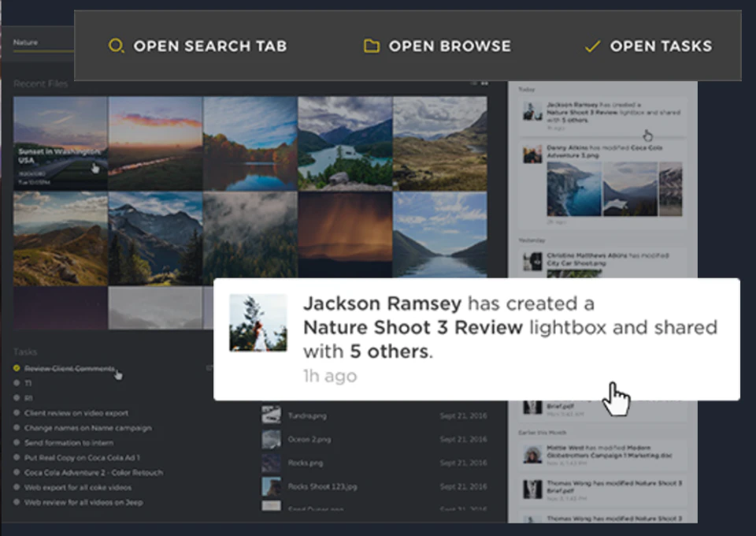The image size is (756, 536).
Task: Click the yellow folder browse icon
Action: tap(371, 46)
